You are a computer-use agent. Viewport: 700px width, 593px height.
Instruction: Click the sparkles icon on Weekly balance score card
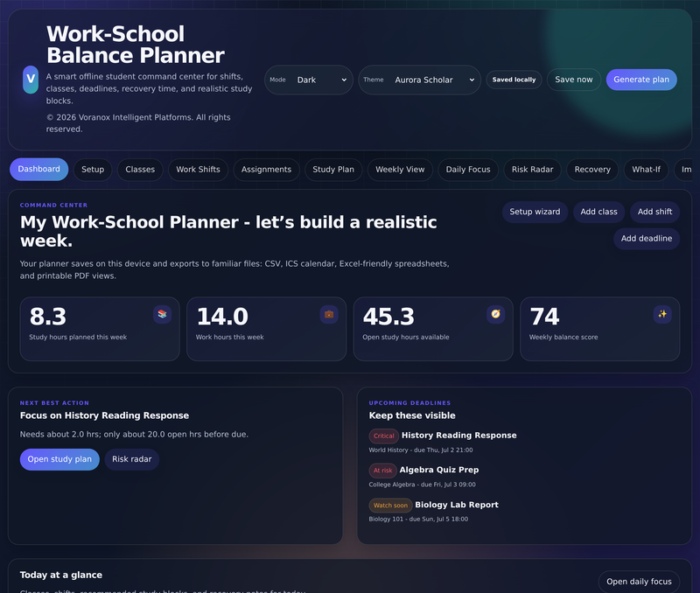pyautogui.click(x=662, y=314)
